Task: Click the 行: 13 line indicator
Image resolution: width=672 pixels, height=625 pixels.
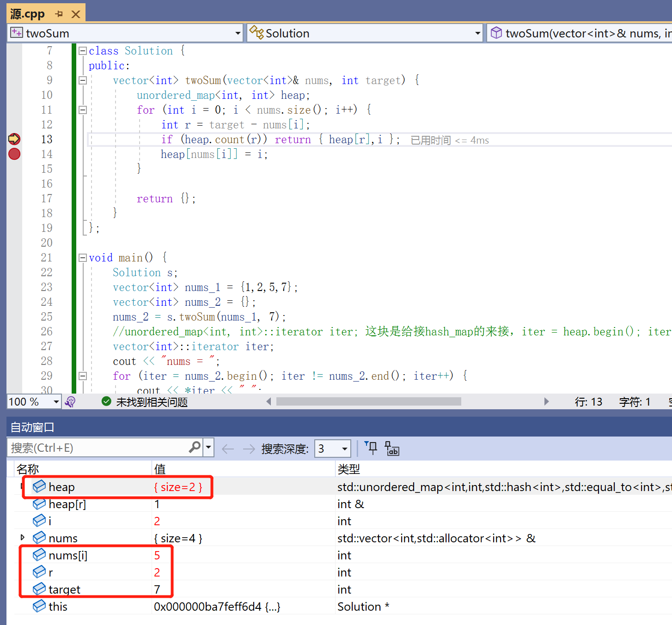Action: (x=588, y=402)
